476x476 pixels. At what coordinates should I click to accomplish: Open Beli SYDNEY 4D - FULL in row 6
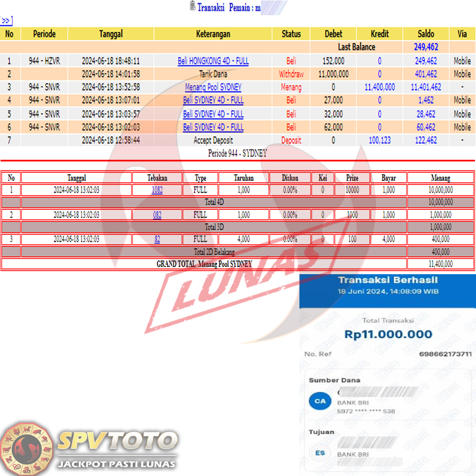(213, 127)
